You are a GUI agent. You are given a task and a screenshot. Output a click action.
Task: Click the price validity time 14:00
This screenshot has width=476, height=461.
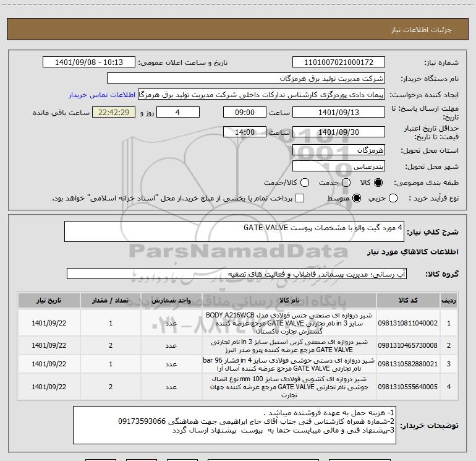tap(245, 132)
